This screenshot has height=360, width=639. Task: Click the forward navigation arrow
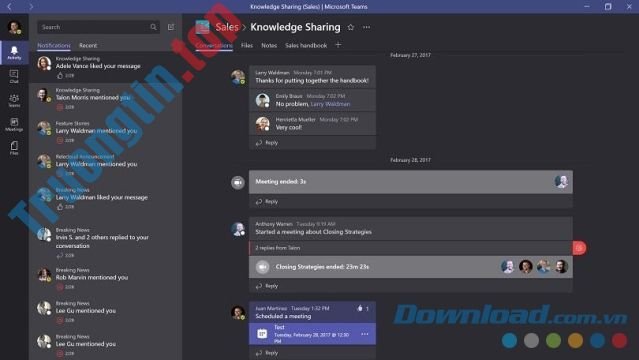click(31, 7)
